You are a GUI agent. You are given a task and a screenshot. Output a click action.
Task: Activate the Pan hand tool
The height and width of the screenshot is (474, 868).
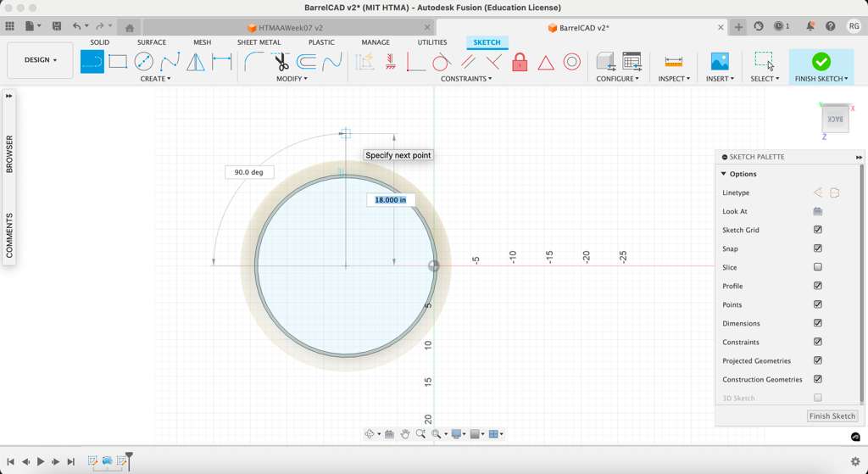(x=405, y=434)
